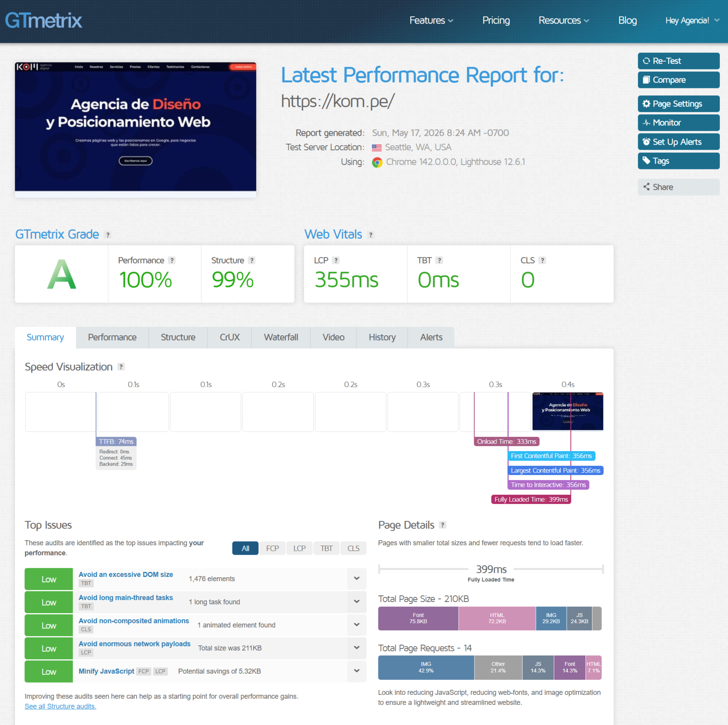Screen dimensions: 728x725
Task: Open the History tab
Action: point(382,337)
